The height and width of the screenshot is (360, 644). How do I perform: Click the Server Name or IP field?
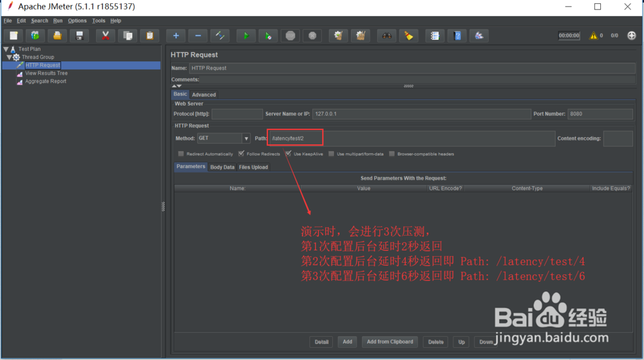[421, 114]
